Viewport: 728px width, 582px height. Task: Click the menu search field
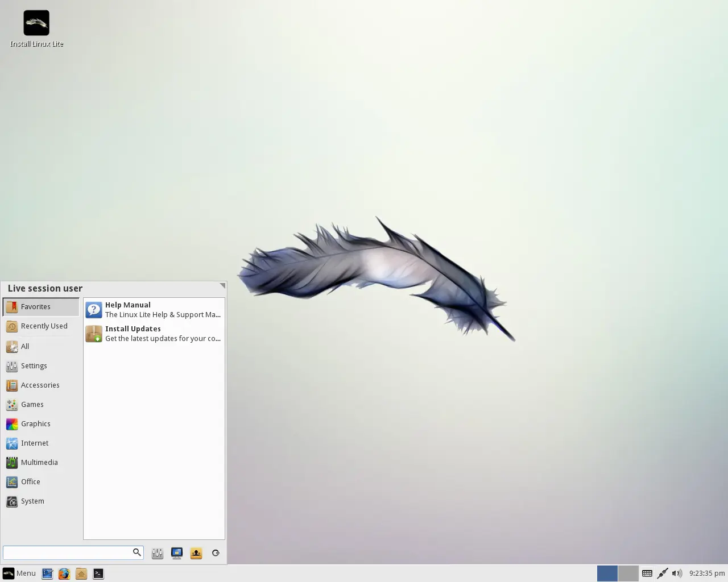pyautogui.click(x=73, y=552)
